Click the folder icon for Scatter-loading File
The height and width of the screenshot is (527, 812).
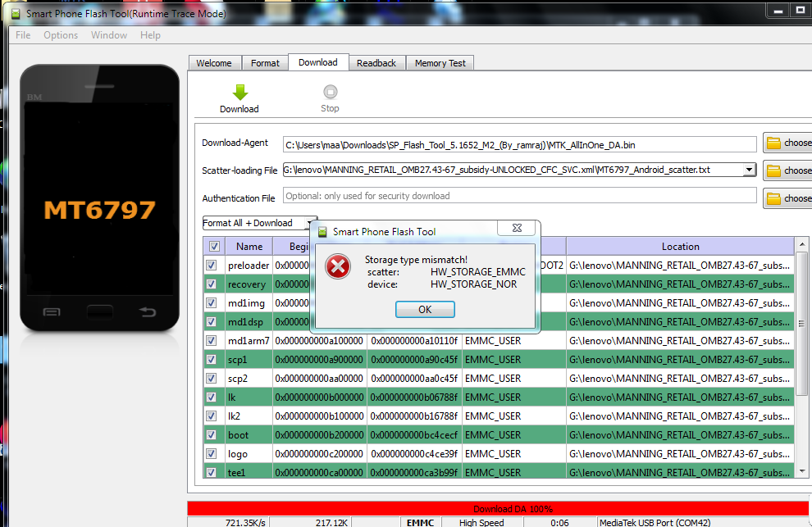773,170
